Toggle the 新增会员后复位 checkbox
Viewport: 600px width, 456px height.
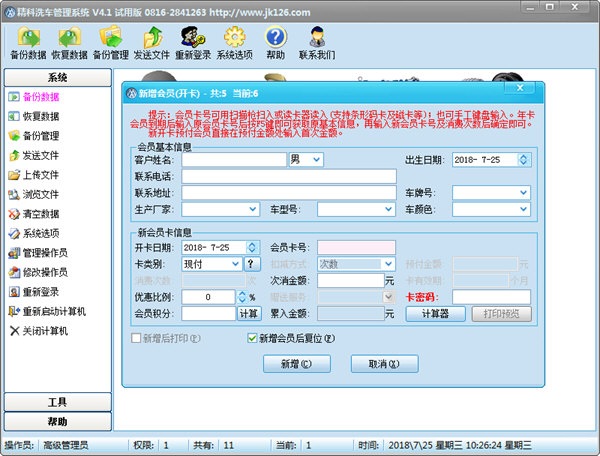[252, 338]
